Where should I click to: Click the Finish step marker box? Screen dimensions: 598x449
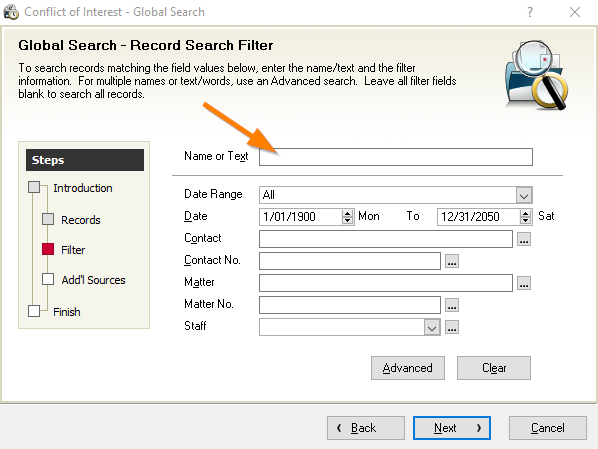click(x=34, y=311)
